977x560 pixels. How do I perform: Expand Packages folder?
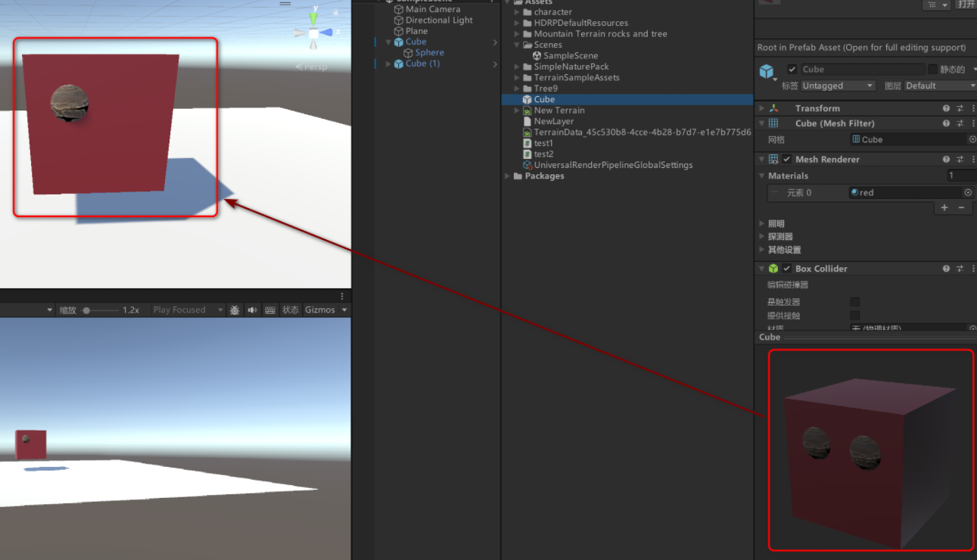tap(508, 176)
